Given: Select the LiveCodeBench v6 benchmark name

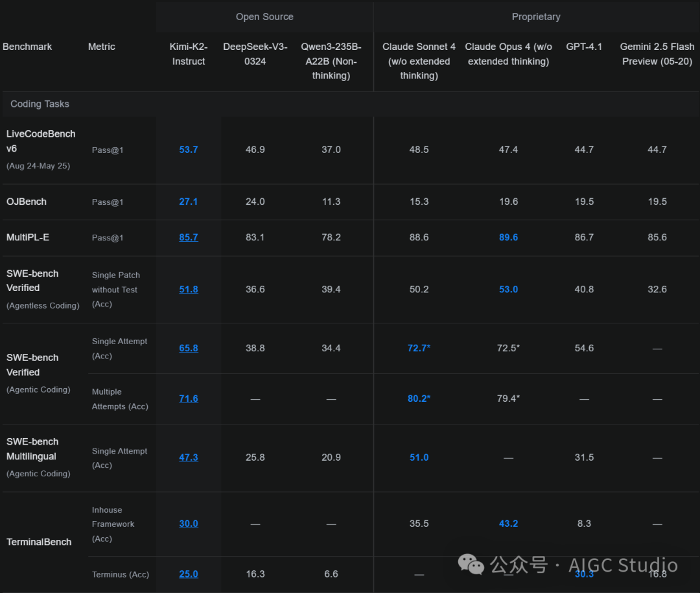Looking at the screenshot, I should click(41, 141).
